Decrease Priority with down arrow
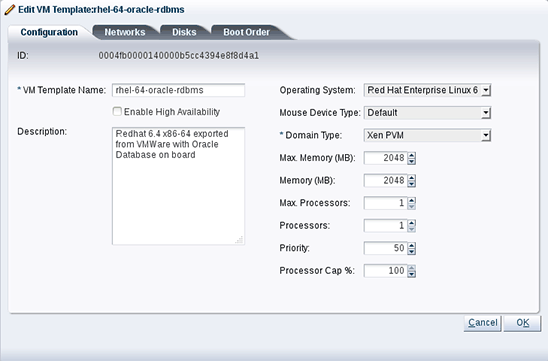The height and width of the screenshot is (361, 548). tap(412, 252)
